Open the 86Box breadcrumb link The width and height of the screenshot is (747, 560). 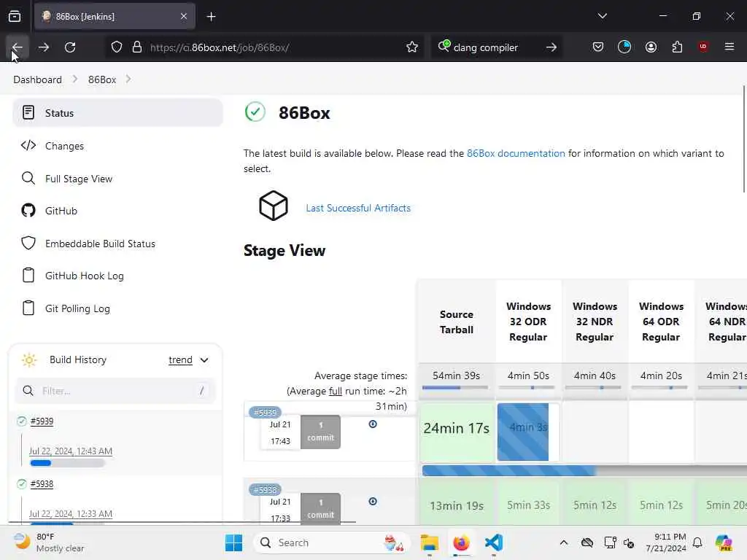[102, 79]
